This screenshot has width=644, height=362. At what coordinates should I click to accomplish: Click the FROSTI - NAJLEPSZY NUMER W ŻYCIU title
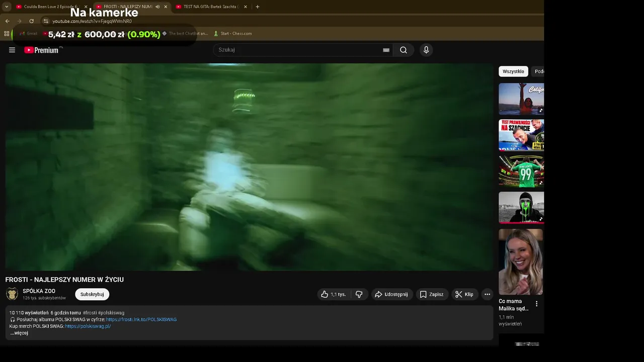64,280
